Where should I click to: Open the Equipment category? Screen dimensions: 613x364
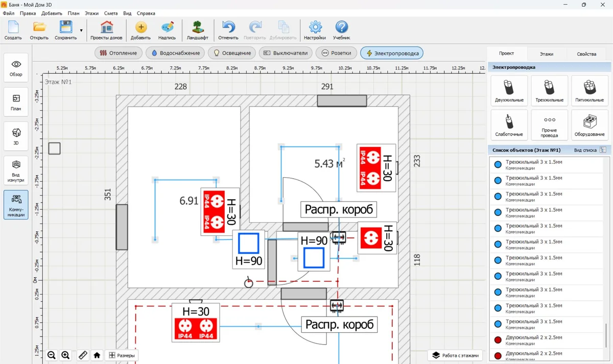[590, 125]
